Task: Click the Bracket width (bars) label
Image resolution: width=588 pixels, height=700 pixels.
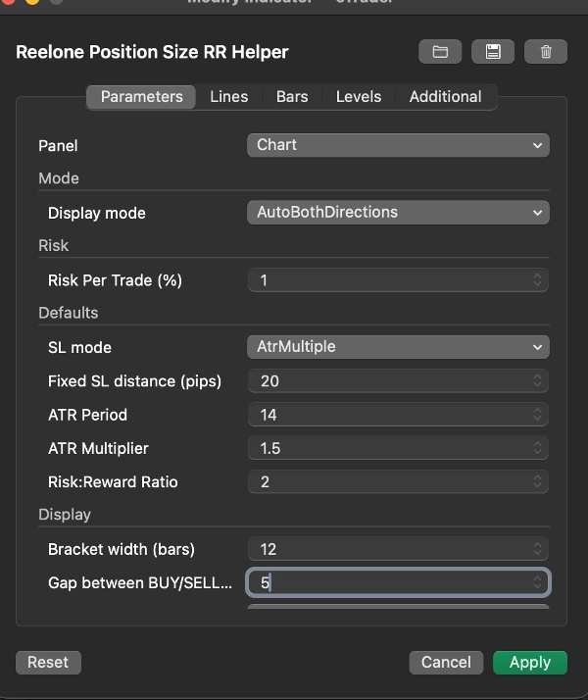Action: (x=122, y=550)
